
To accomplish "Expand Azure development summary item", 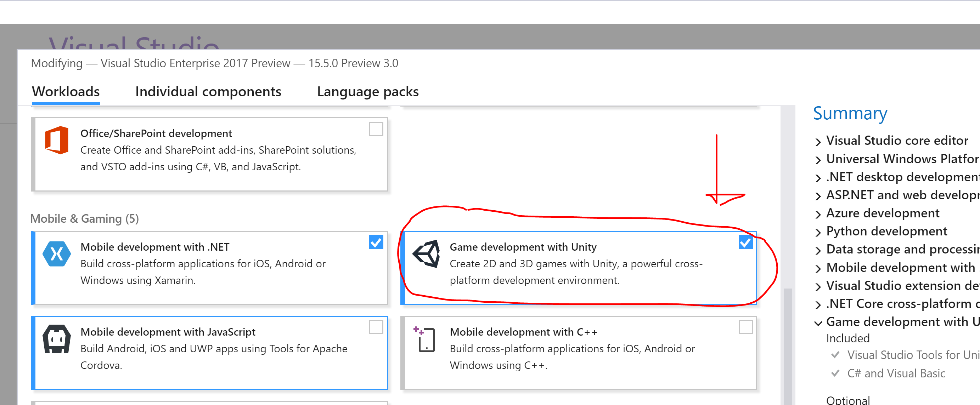I will (818, 214).
